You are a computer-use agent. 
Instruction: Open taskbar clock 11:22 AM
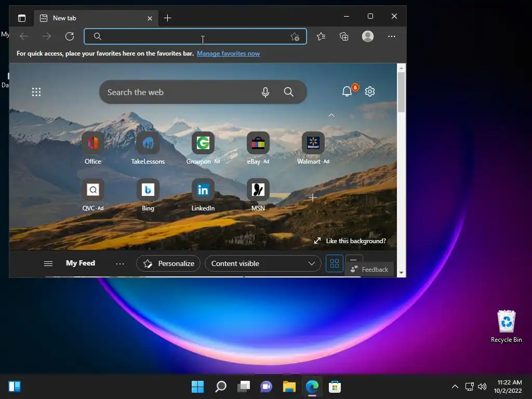(x=508, y=387)
